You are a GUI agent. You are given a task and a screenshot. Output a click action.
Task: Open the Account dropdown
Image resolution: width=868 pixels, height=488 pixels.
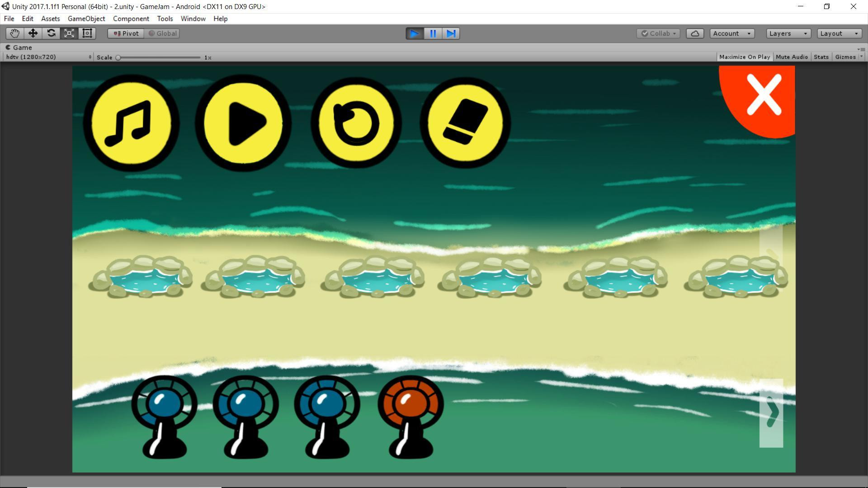pyautogui.click(x=732, y=33)
